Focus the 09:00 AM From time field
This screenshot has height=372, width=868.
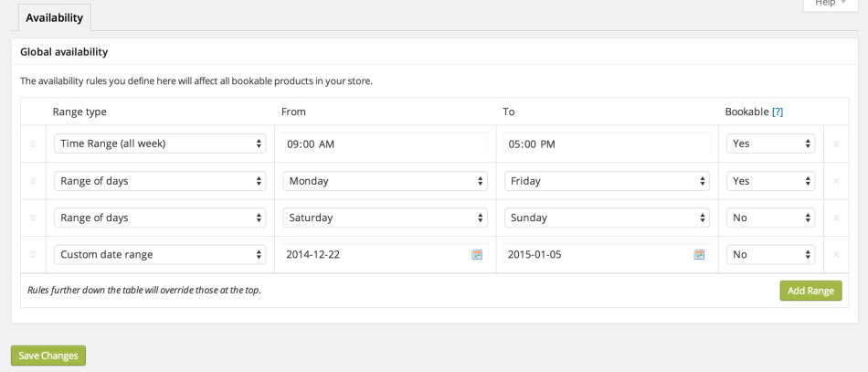coord(385,144)
